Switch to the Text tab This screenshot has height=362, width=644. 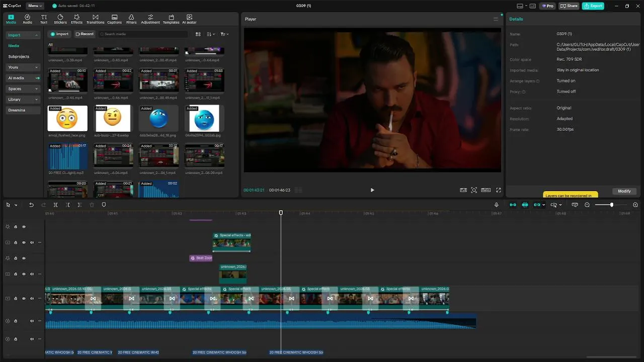click(44, 19)
